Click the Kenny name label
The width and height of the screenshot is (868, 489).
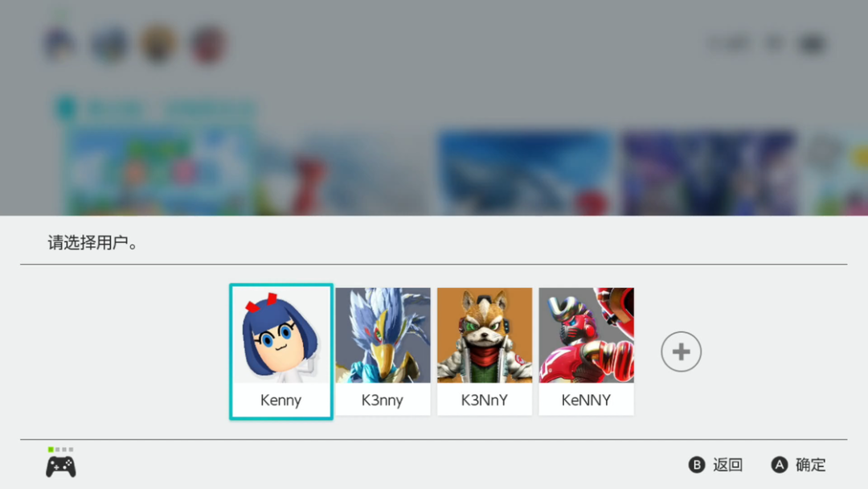(x=280, y=400)
